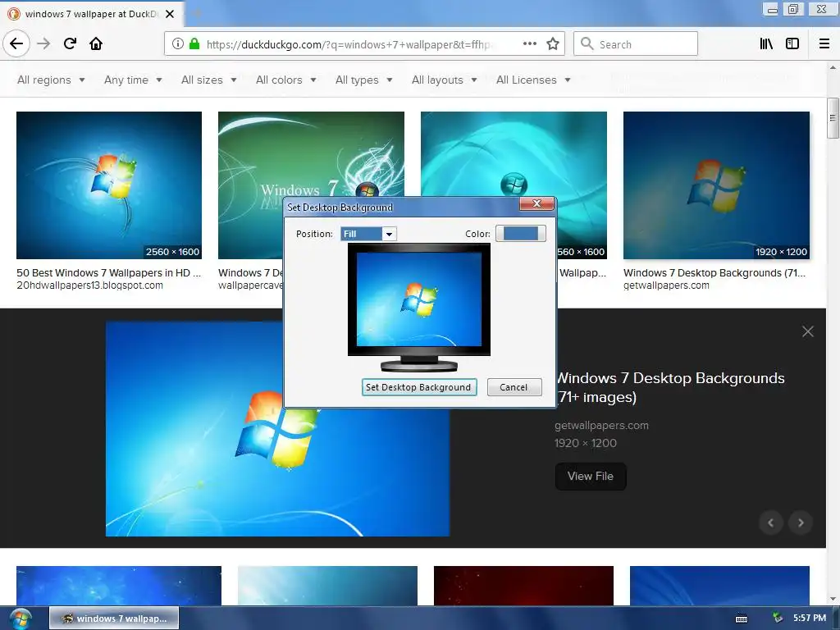Open the 1920 × 1200 dark blue thumbnail
Image resolution: width=840 pixels, height=630 pixels.
(716, 185)
